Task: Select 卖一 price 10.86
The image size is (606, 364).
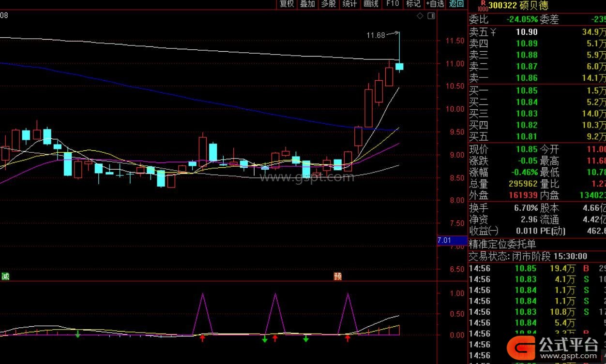Action: pos(527,78)
